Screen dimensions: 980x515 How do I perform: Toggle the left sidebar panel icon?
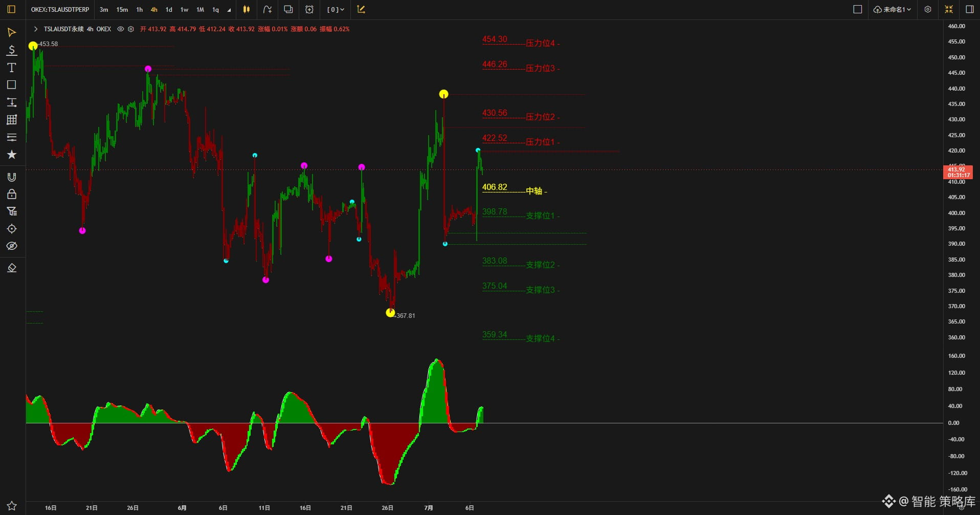point(11,9)
